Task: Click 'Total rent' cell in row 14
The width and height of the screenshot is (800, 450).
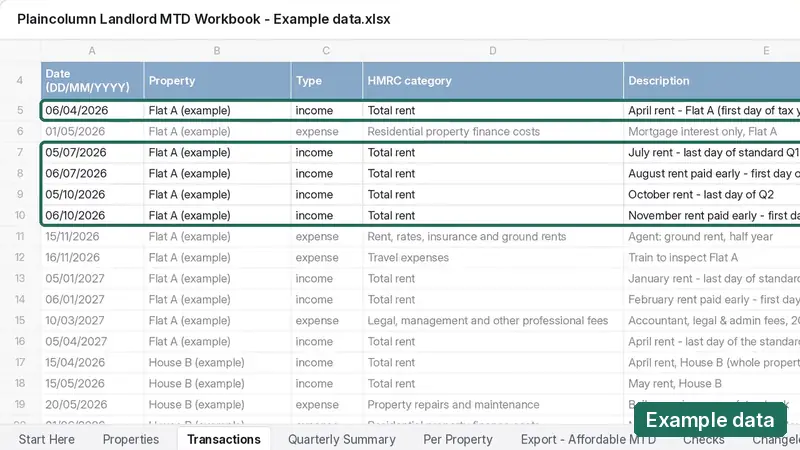Action: click(493, 299)
